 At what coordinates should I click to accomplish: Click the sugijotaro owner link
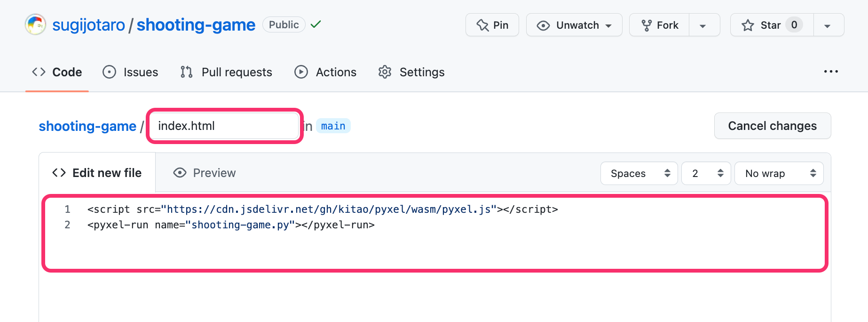(88, 25)
